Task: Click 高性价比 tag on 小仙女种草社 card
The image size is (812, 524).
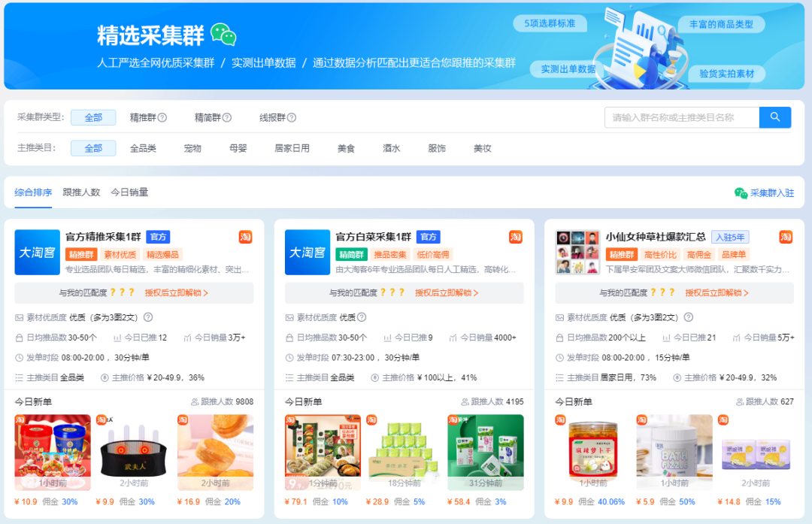Action: click(660, 254)
